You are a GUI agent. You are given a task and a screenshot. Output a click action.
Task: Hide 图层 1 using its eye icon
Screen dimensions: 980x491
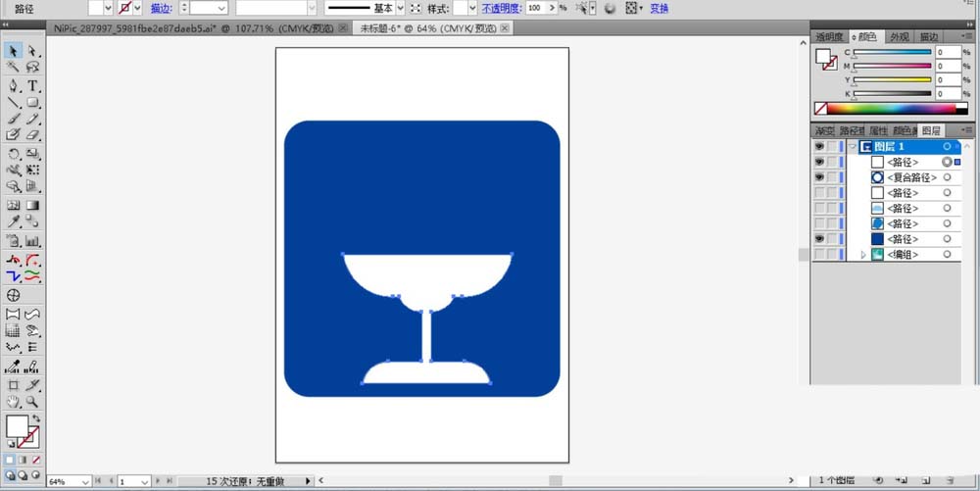coord(819,147)
